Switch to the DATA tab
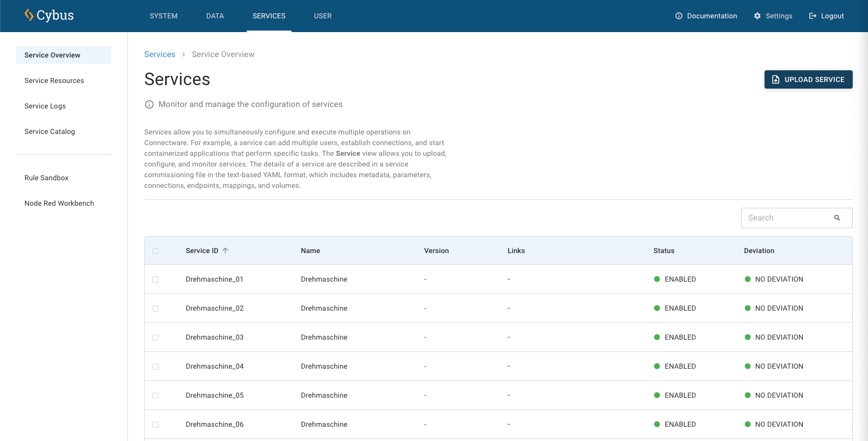Image resolution: width=868 pixels, height=441 pixels. tap(215, 16)
